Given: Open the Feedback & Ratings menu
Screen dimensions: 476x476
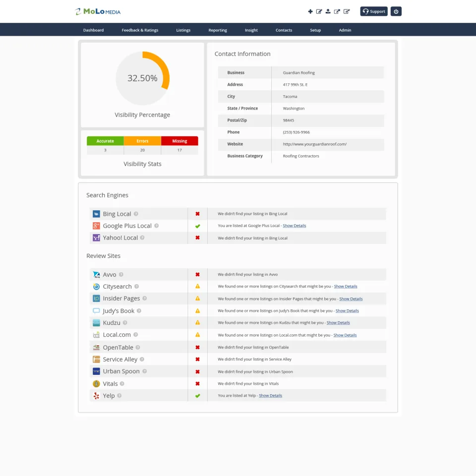Looking at the screenshot, I should (x=140, y=30).
